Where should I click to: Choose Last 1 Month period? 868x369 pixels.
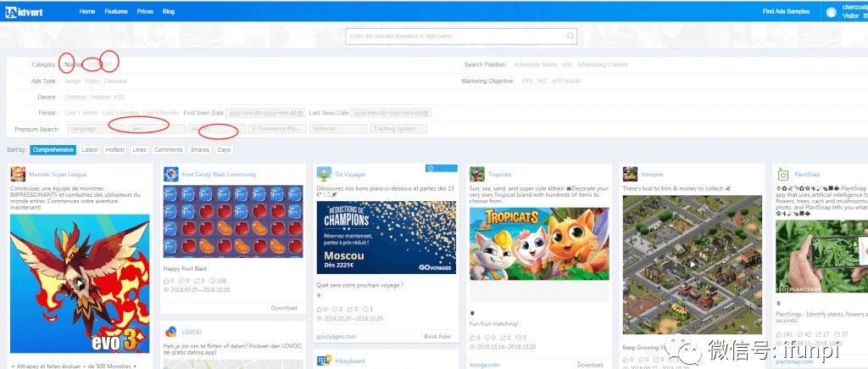(x=81, y=113)
